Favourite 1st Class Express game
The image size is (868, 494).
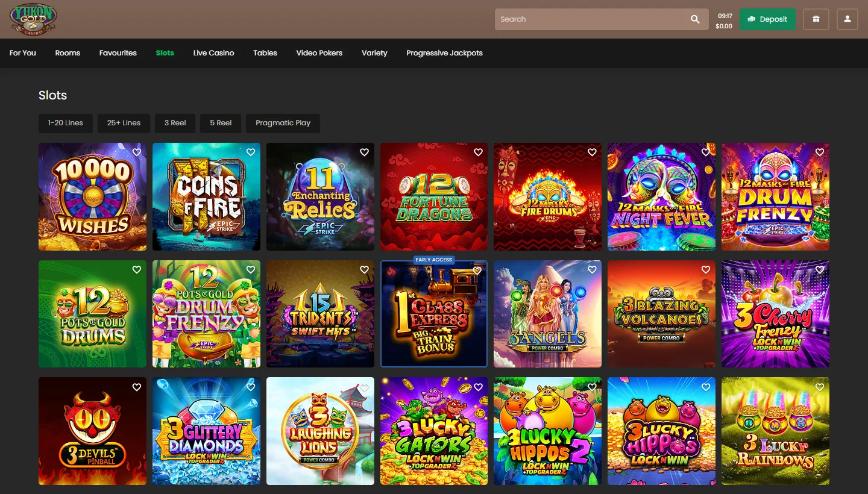point(477,271)
